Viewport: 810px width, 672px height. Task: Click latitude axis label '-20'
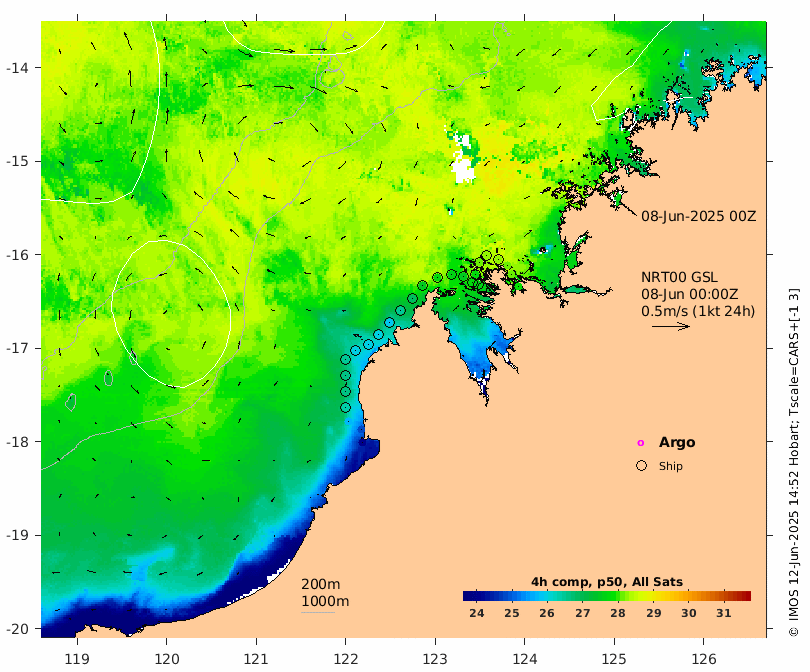coord(17,629)
